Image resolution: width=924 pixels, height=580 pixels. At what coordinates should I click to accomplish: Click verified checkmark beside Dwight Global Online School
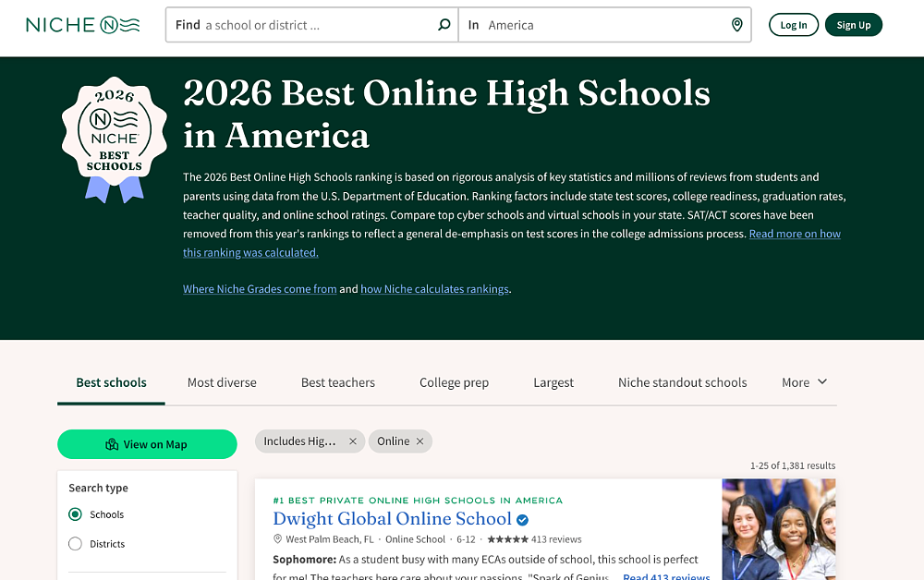point(522,520)
